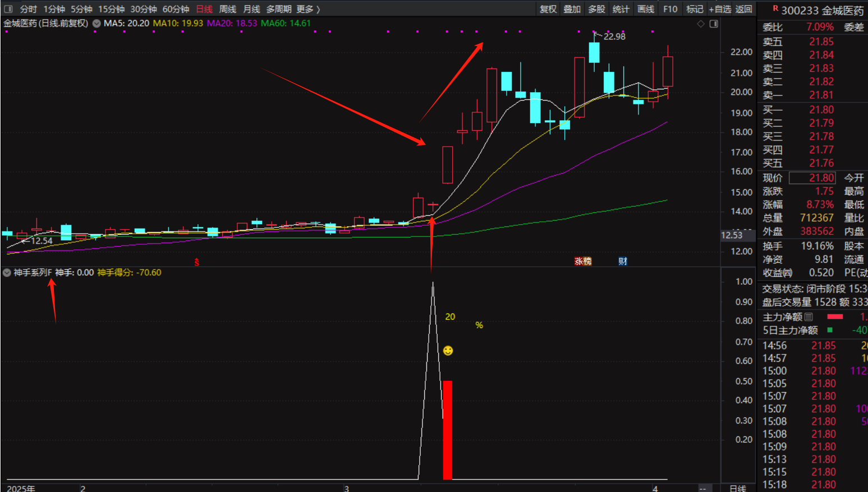868x492 pixels.
Task: Click the zoom-out button at the bottom of the chart
Action: coord(702,488)
